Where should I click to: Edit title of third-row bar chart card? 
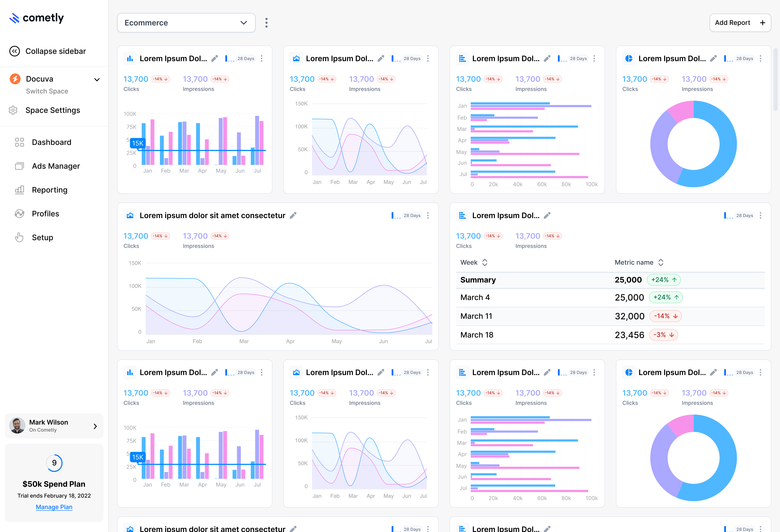coord(214,372)
